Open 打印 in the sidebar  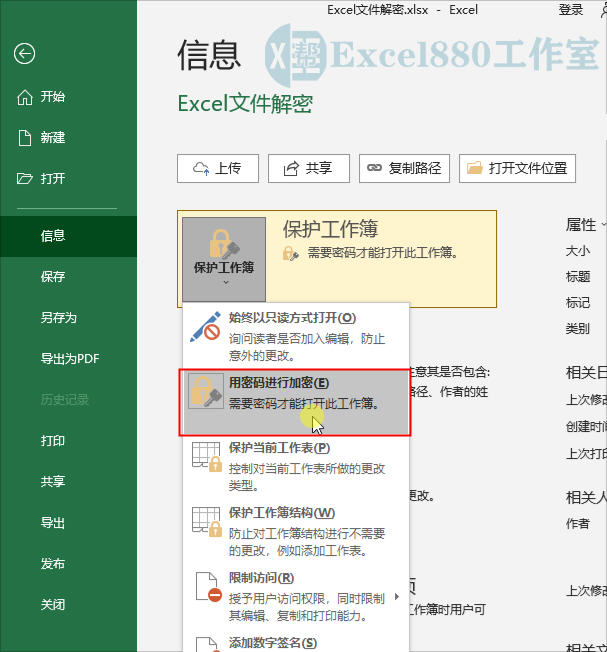click(x=68, y=440)
